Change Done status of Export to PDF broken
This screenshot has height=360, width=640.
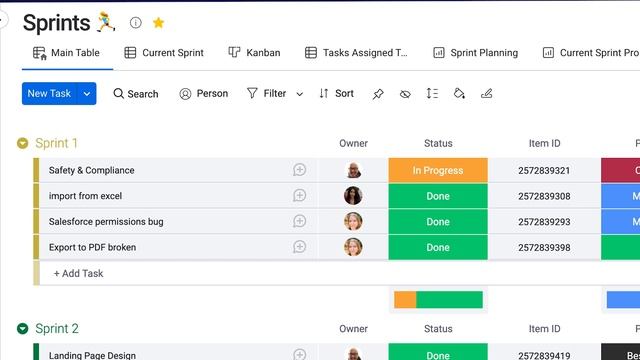[438, 247]
